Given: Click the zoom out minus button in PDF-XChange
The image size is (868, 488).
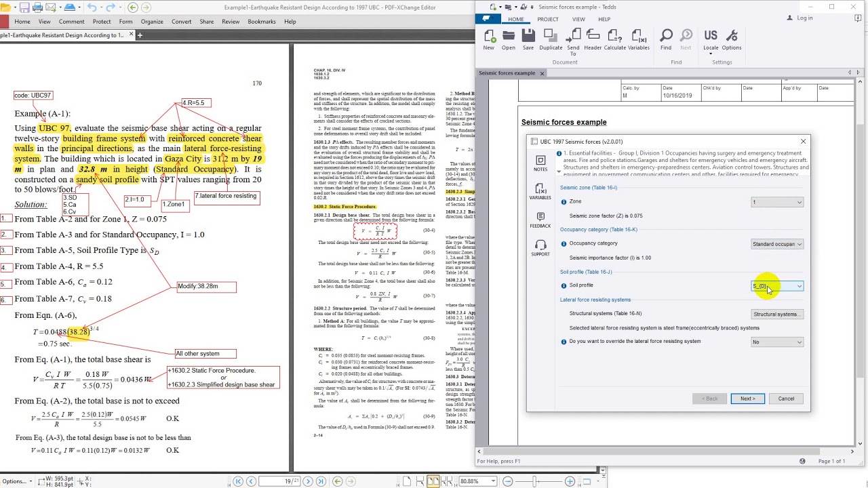Looking at the screenshot, I should (508, 481).
